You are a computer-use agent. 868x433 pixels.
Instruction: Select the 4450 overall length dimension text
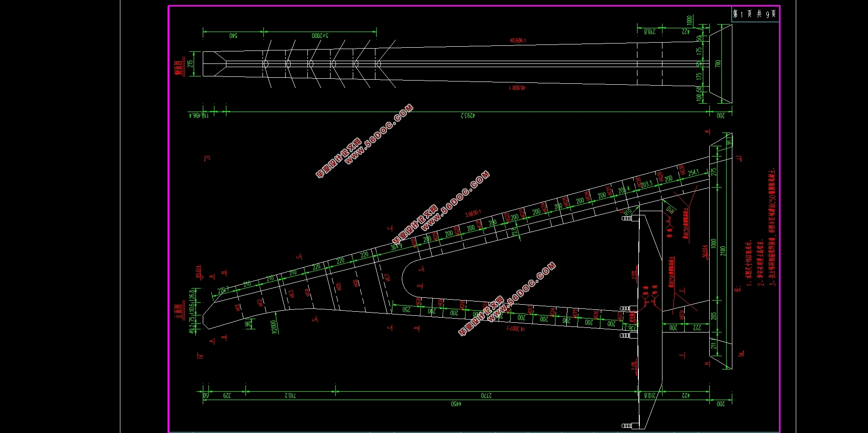(x=456, y=404)
